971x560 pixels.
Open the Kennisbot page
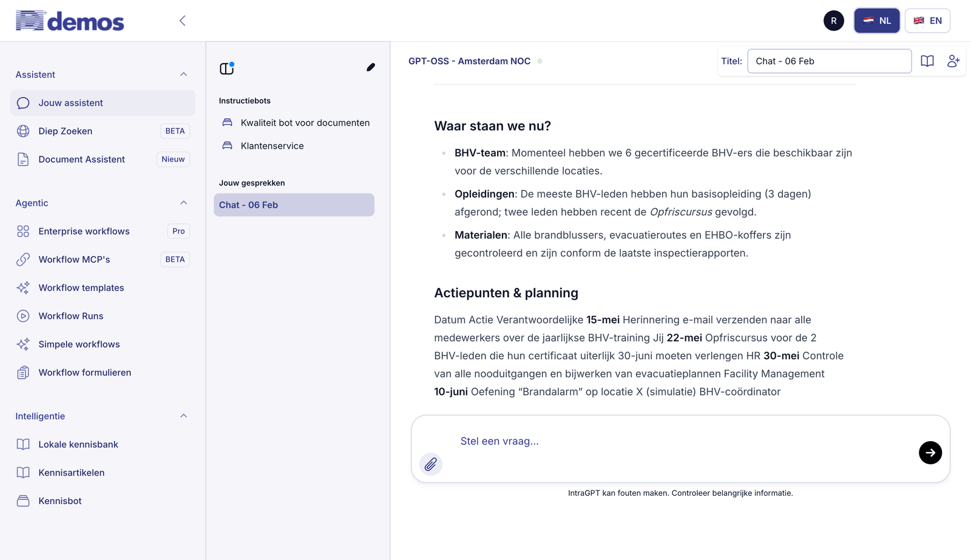(59, 501)
